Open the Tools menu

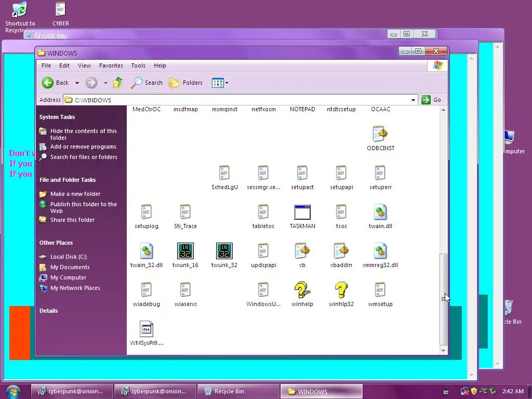(x=138, y=65)
